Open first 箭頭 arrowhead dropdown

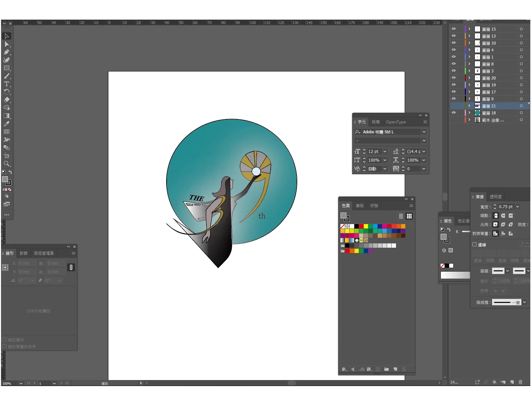pyautogui.click(x=508, y=271)
